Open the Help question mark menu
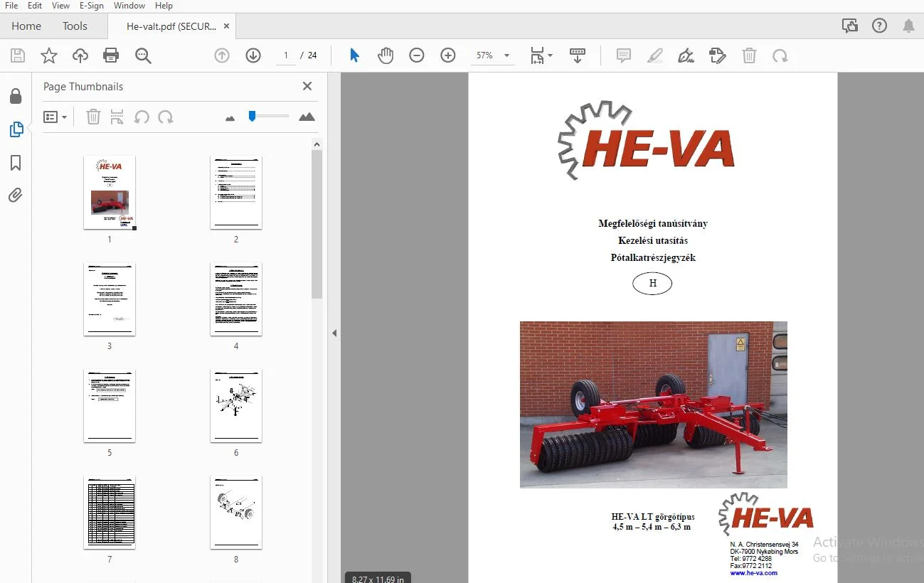The image size is (924, 583). coord(880,26)
